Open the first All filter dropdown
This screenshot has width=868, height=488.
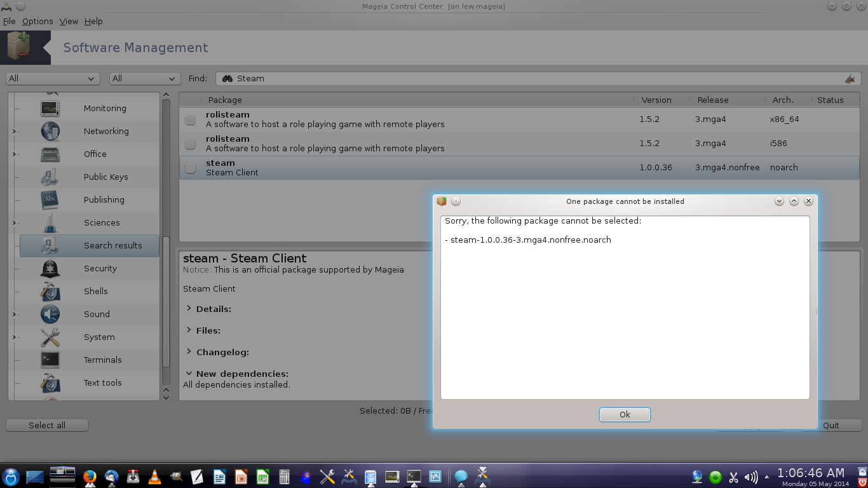pyautogui.click(x=53, y=79)
